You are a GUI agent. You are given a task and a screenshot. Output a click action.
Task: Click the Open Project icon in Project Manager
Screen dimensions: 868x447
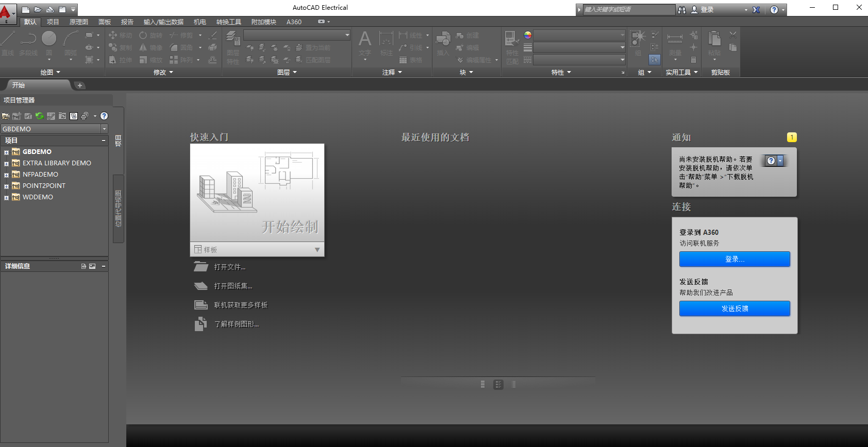point(6,116)
